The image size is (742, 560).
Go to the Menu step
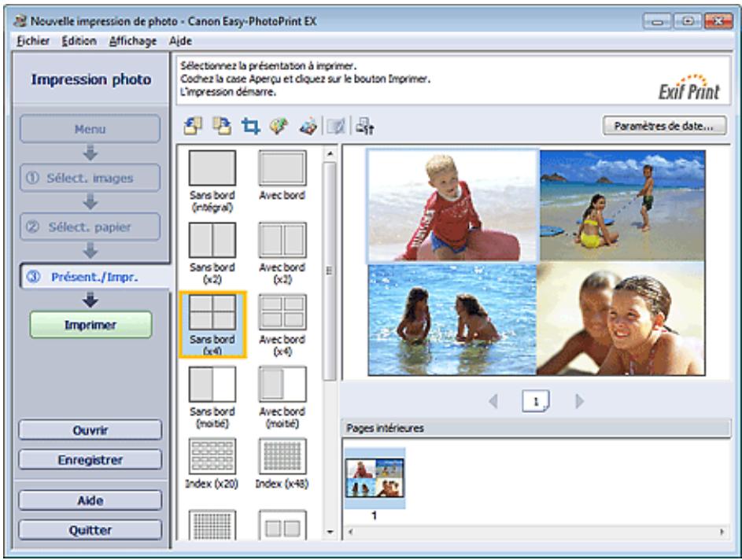click(x=90, y=129)
